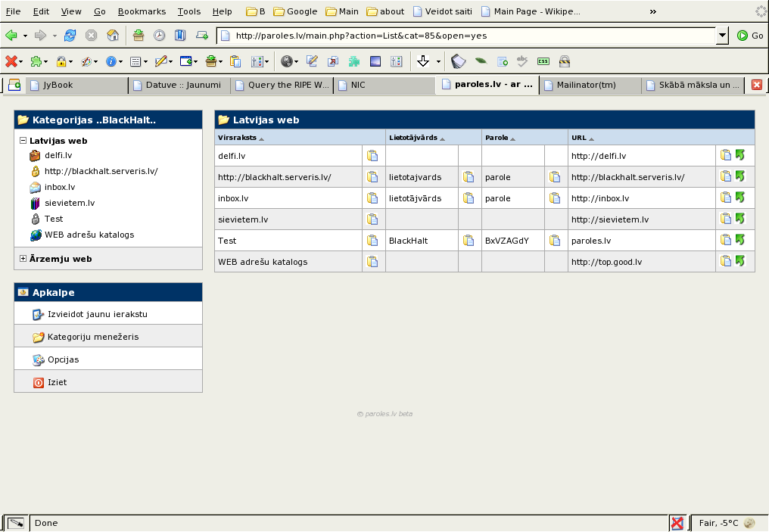Copy username icon in inbox.lv row
This screenshot has width=769, height=532.
469,198
